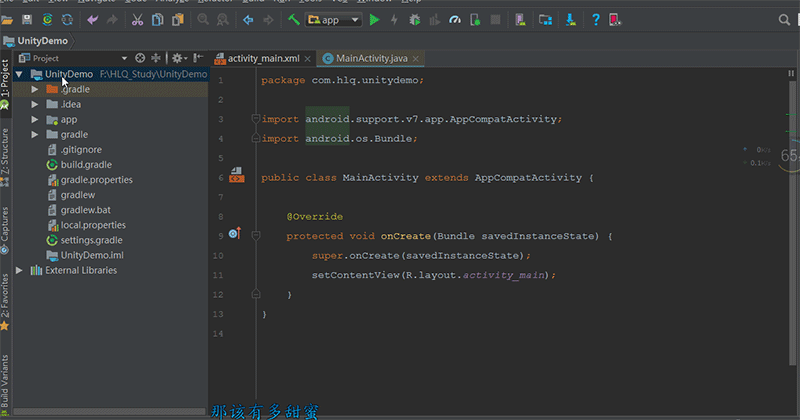The image size is (800, 420).
Task: Click the hammer Make Project icon
Action: [294, 19]
